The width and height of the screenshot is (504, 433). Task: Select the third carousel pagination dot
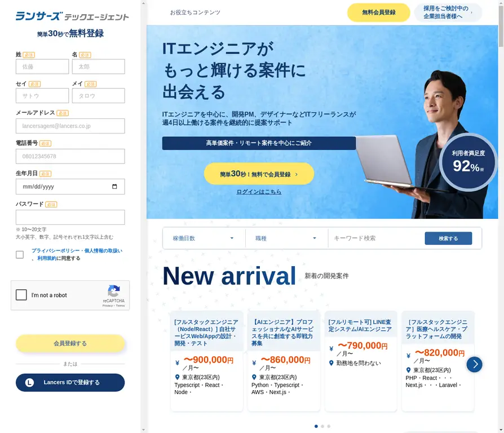point(329,426)
